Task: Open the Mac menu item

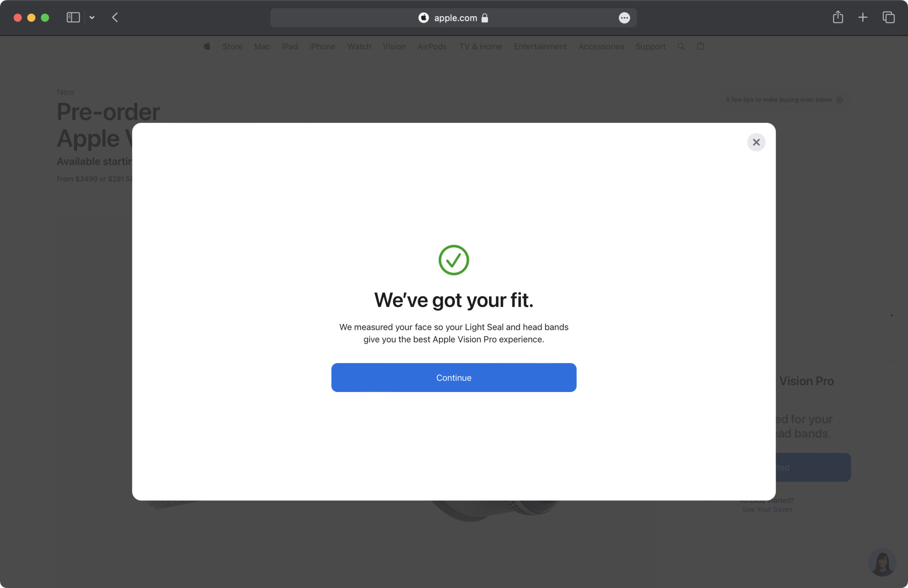Action: pos(262,46)
